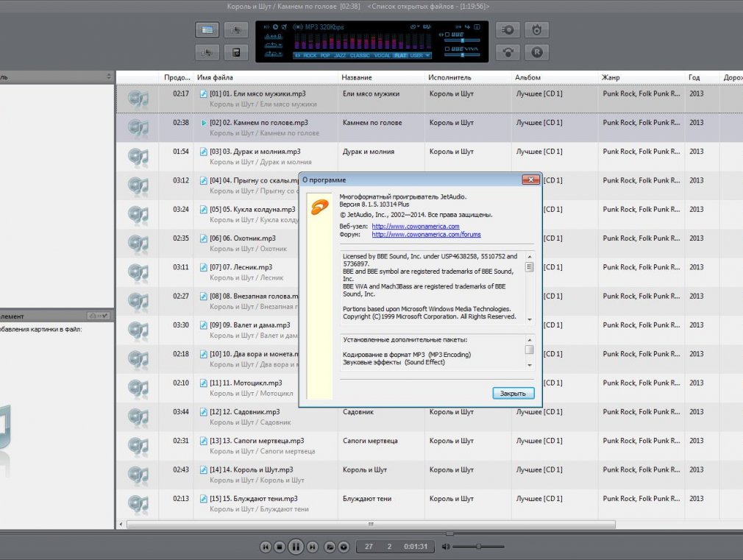This screenshot has height=560, width=743.
Task: Enable the BBE checkbox
Action: pyautogui.click(x=447, y=35)
